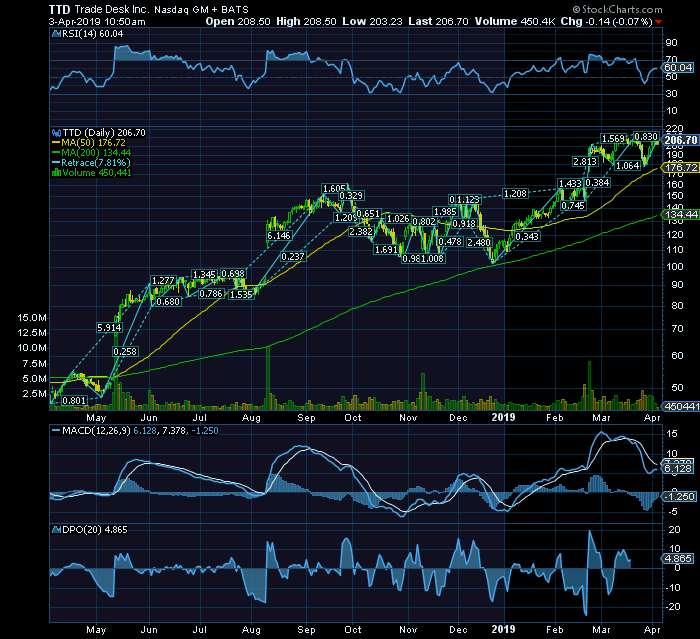The image size is (700, 639).
Task: Click the RSI(14) legend area icon
Action: pyautogui.click(x=56, y=34)
